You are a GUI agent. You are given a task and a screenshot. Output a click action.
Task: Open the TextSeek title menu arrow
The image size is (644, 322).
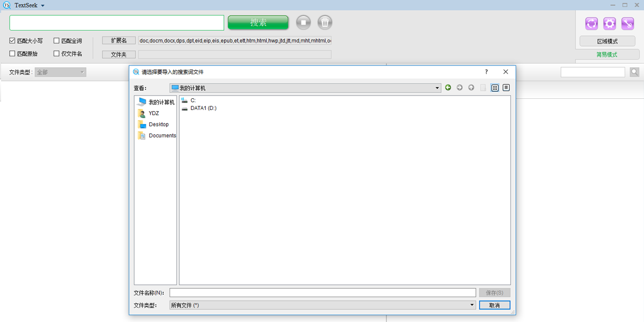[42, 5]
